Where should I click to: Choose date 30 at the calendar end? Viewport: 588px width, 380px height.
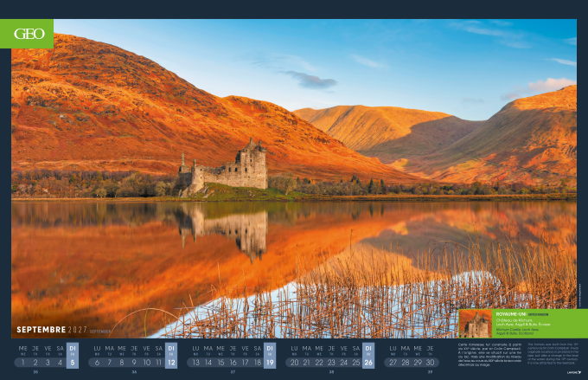[430, 363]
